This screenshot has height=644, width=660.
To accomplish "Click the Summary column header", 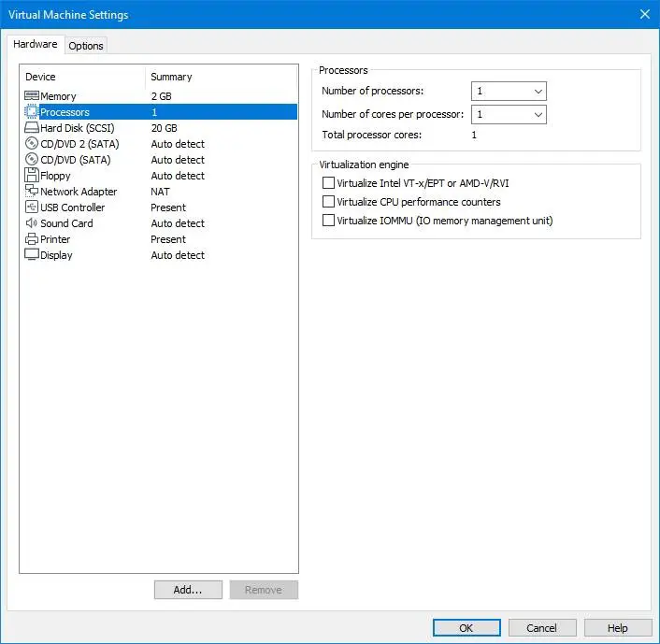I will tap(171, 77).
